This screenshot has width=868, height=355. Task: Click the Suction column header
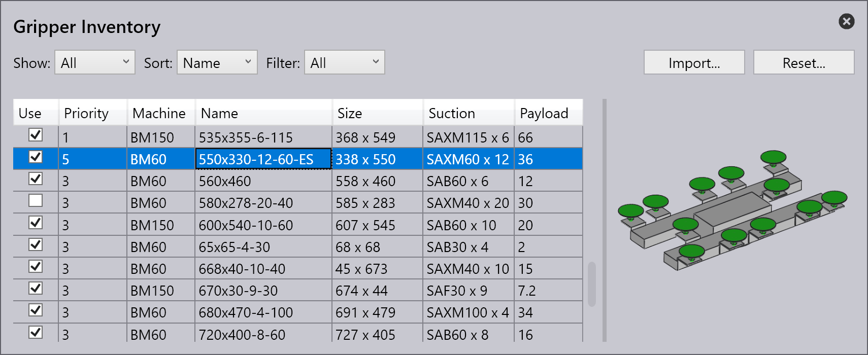pyautogui.click(x=468, y=113)
